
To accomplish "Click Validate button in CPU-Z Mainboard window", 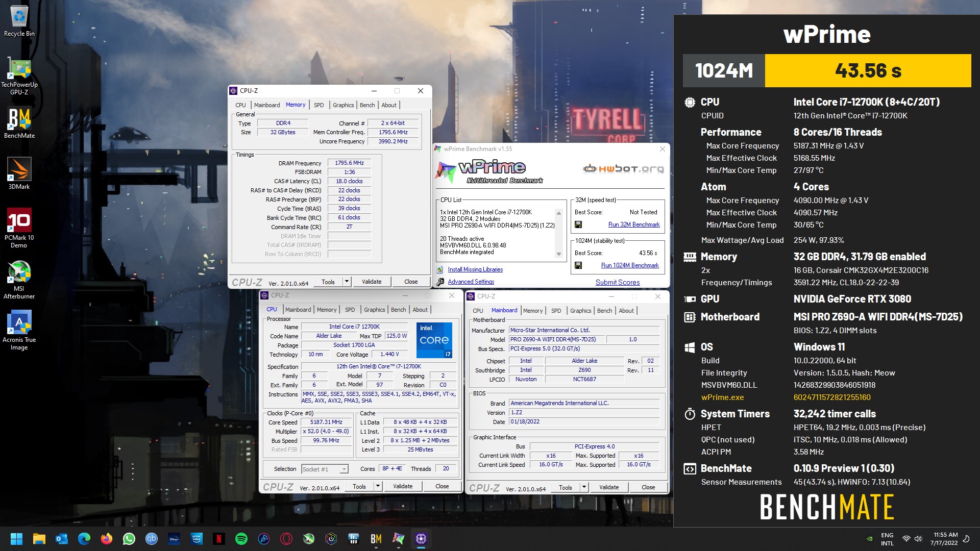I will 609,487.
